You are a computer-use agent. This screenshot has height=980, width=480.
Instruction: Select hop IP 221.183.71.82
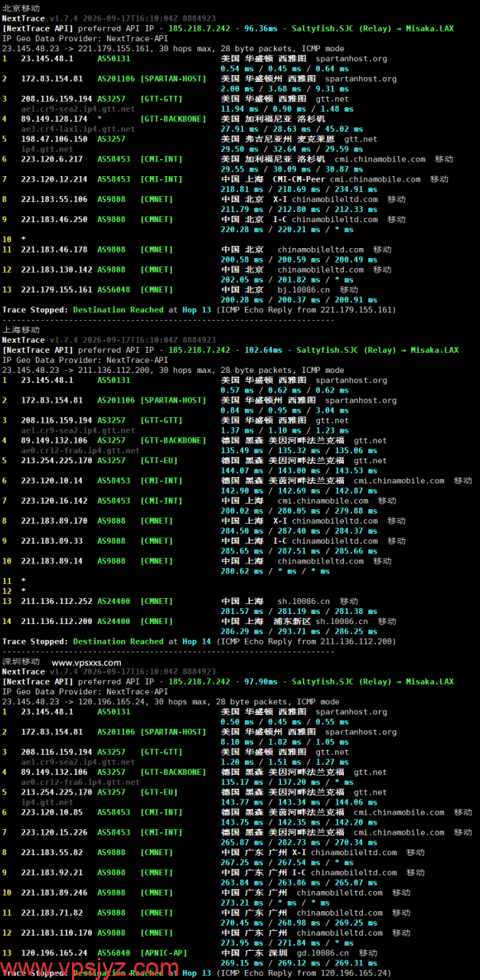[52, 913]
